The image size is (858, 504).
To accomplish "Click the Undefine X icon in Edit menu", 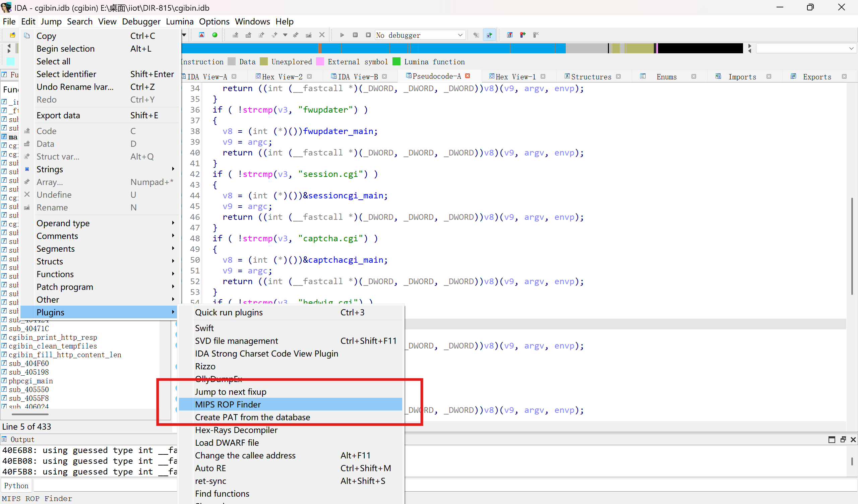I will pos(27,194).
